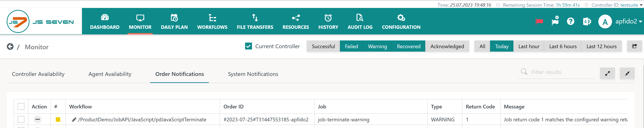Click the Remaining Session Time value
Screen dimensions: 644x128
(x=567, y=5)
